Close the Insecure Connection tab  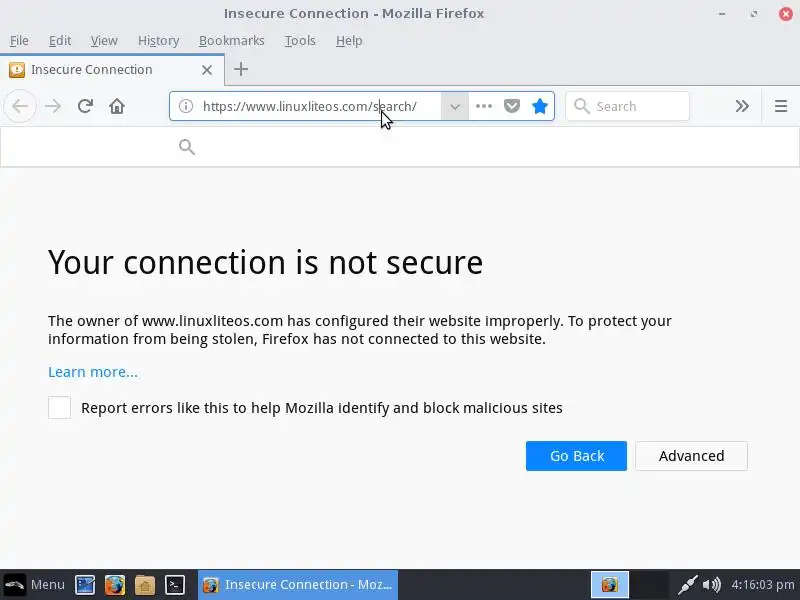(x=207, y=70)
